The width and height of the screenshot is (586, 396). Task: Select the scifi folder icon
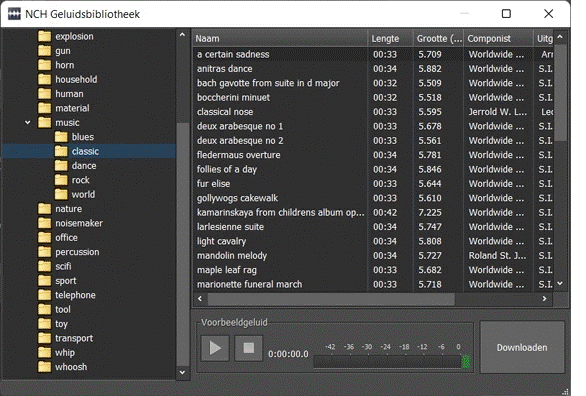pyautogui.click(x=44, y=266)
